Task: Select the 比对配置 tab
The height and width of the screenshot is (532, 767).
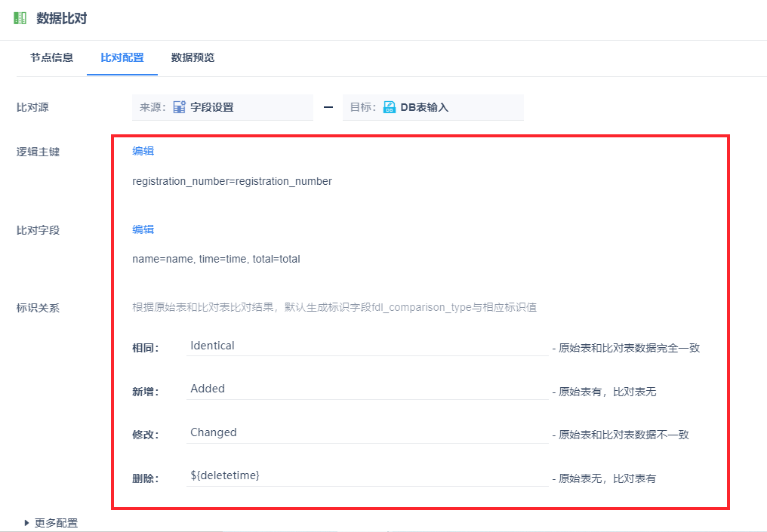Action: (122, 57)
